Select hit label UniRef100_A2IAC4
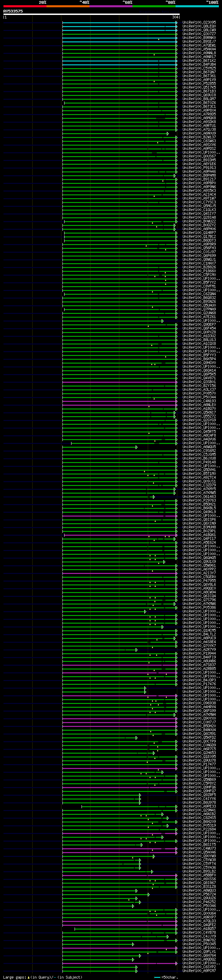 [x=199, y=195]
